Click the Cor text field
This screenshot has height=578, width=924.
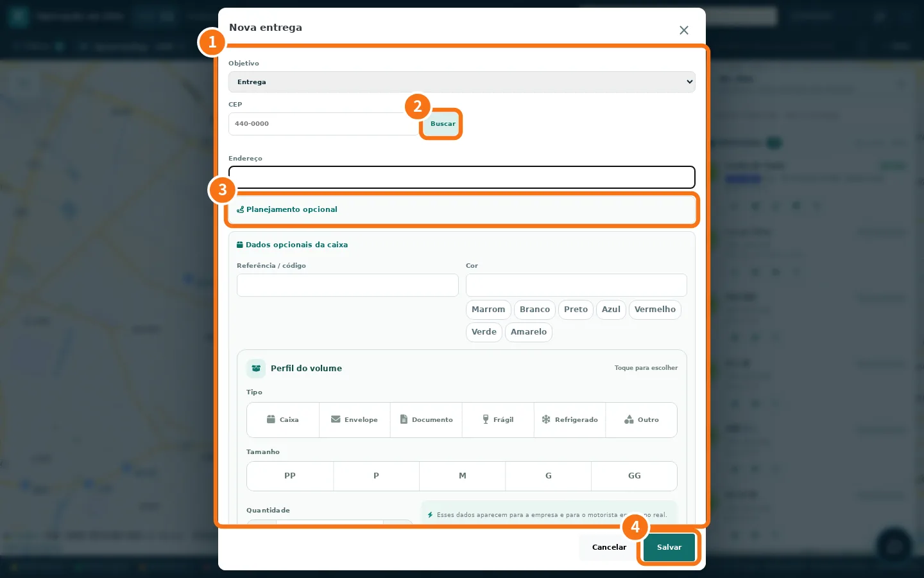576,285
